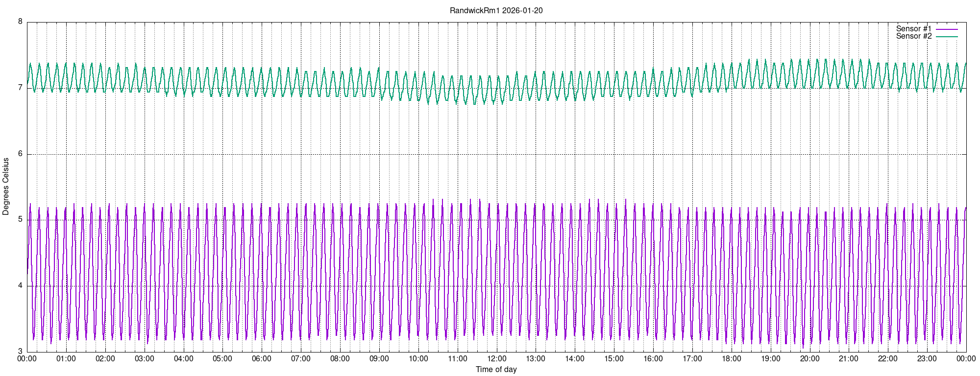Click the 09:00 time tick label
The image size is (980, 376).
point(379,359)
